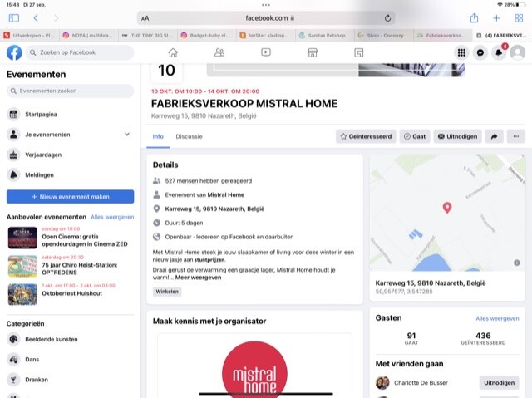Show the Safari tab overview grid
Screen dimensions: 532x398
point(519,18)
